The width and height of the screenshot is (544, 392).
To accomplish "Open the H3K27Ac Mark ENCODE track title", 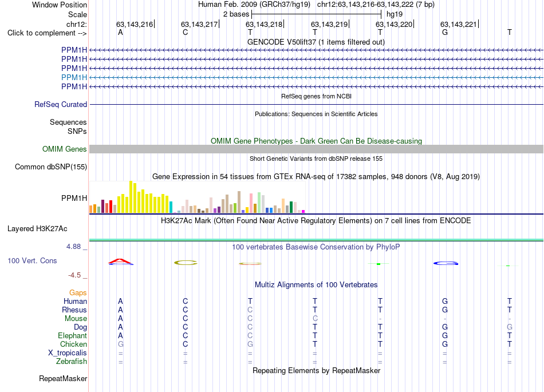I will pos(316,220).
